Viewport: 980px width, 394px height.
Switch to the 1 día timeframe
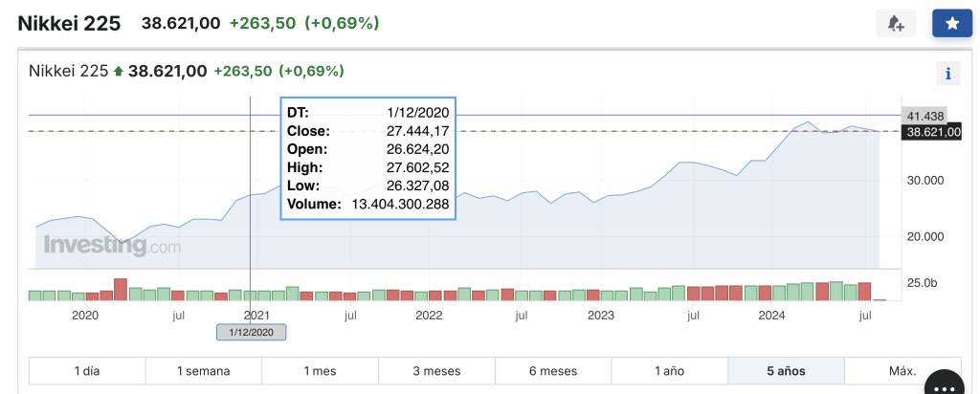(87, 371)
